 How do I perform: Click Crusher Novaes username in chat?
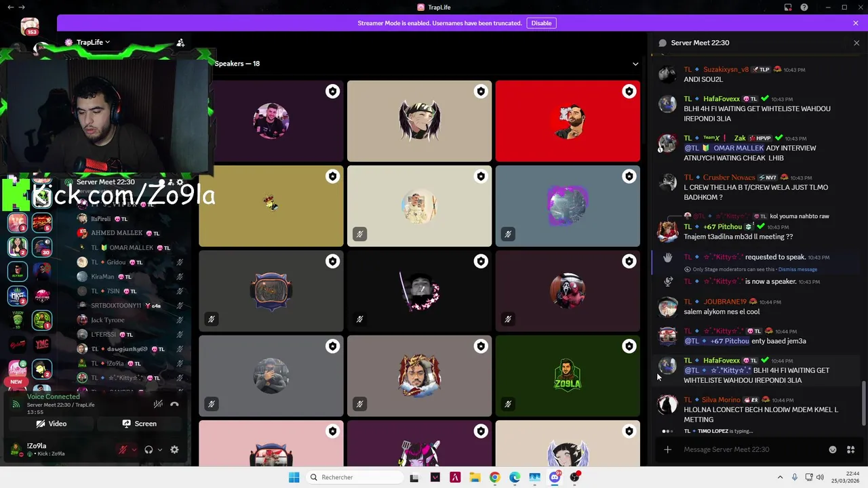729,178
